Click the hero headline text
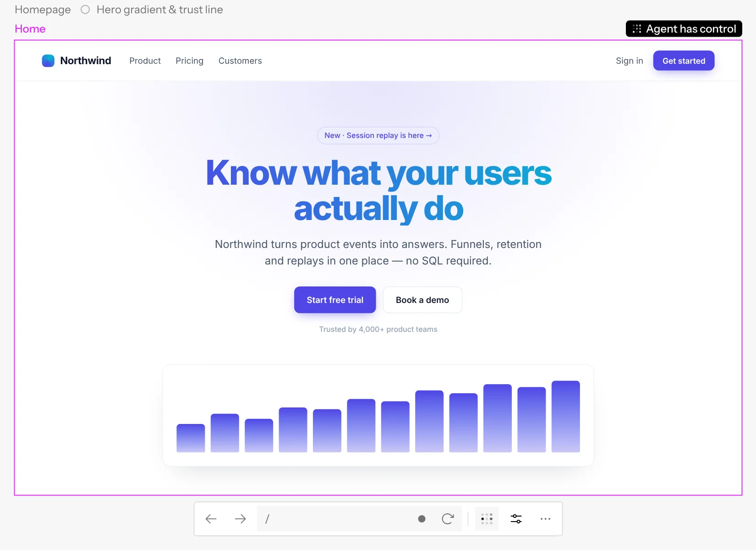This screenshot has height=550, width=756. [x=378, y=191]
